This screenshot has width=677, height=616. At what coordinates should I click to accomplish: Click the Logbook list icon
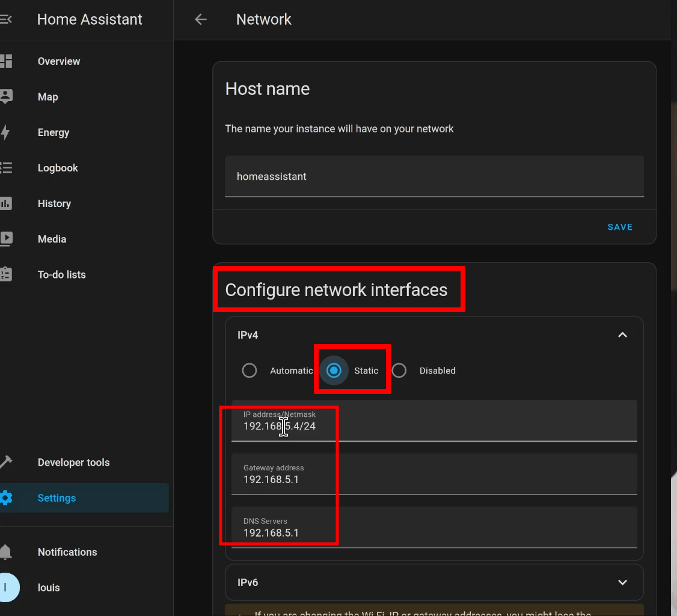pyautogui.click(x=5, y=168)
